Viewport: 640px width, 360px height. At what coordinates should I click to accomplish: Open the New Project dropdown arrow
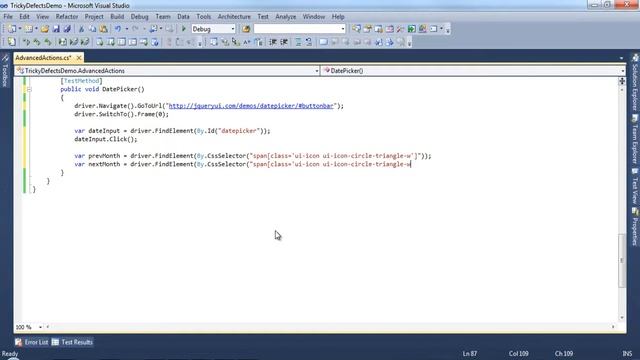(20, 29)
